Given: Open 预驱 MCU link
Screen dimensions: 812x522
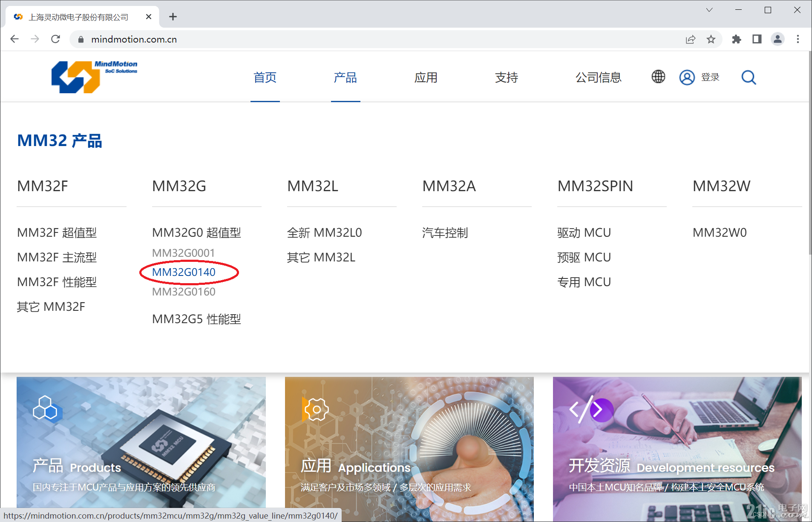Looking at the screenshot, I should pyautogui.click(x=584, y=257).
